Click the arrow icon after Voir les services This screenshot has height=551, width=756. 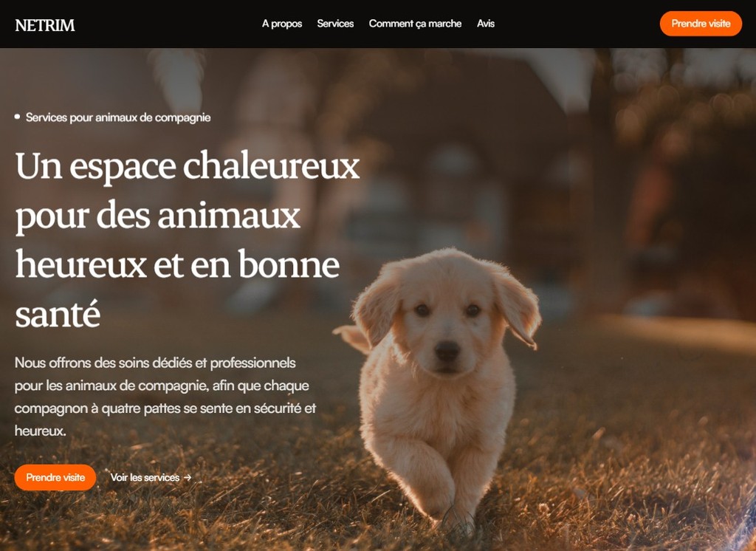pyautogui.click(x=188, y=477)
